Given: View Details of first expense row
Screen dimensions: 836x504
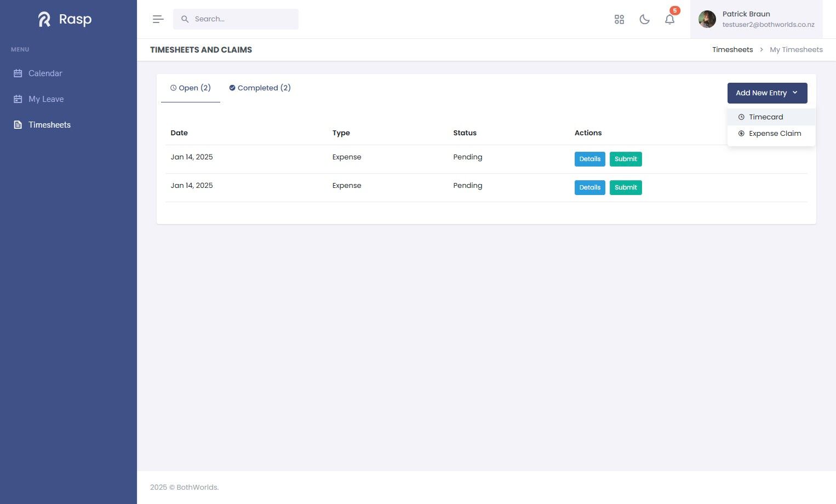Looking at the screenshot, I should pos(589,159).
